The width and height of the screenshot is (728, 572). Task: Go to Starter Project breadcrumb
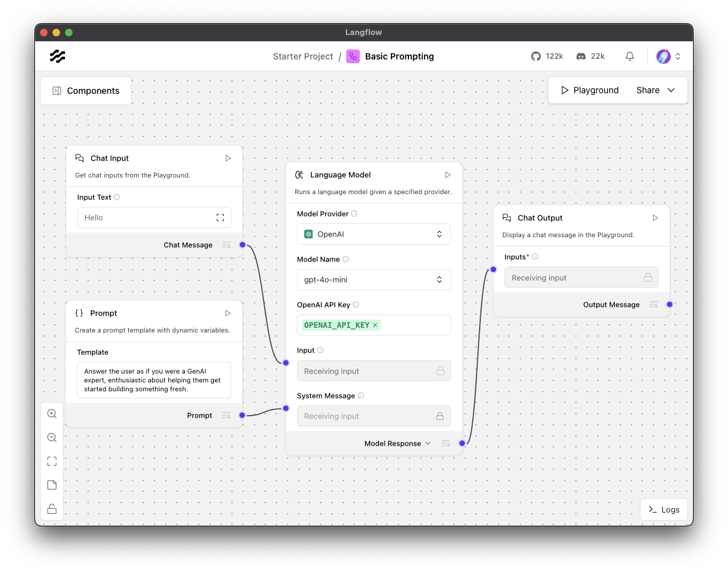303,56
